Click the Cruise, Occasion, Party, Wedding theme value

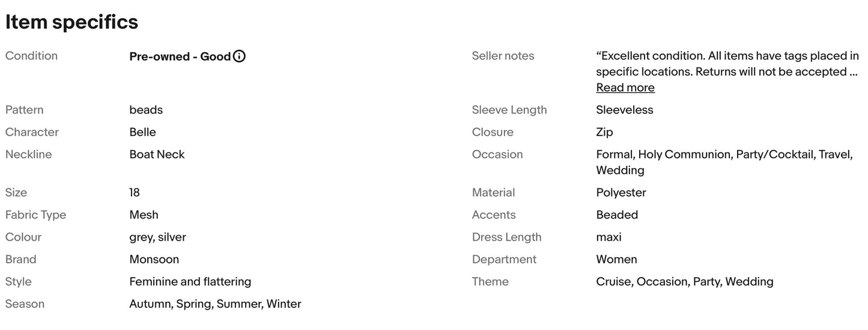click(x=684, y=281)
